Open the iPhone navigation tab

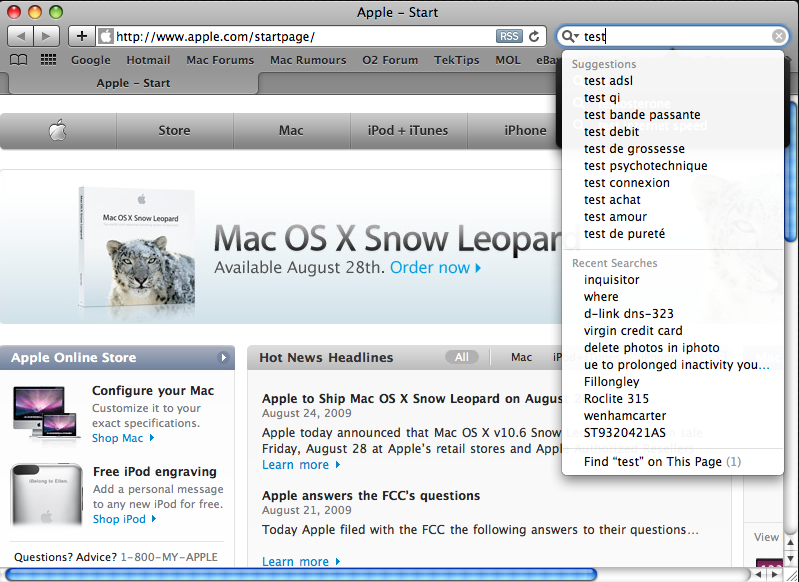coord(525,130)
